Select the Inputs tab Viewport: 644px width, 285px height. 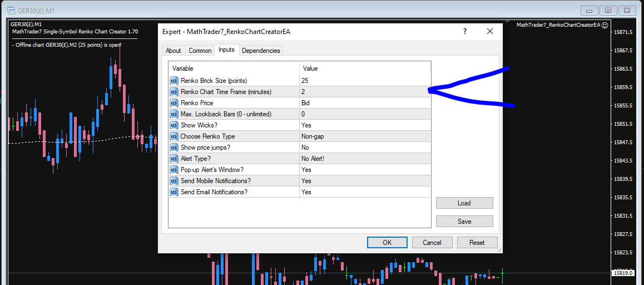[x=227, y=50]
